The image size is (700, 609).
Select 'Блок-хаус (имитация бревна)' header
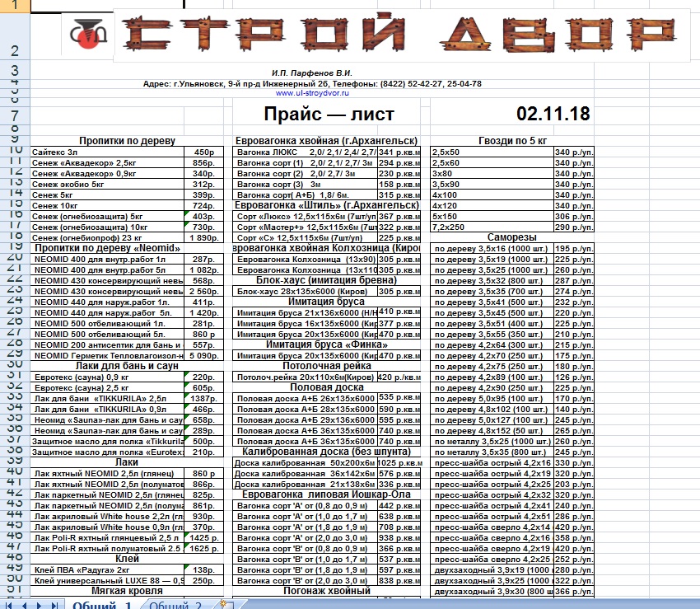click(327, 280)
